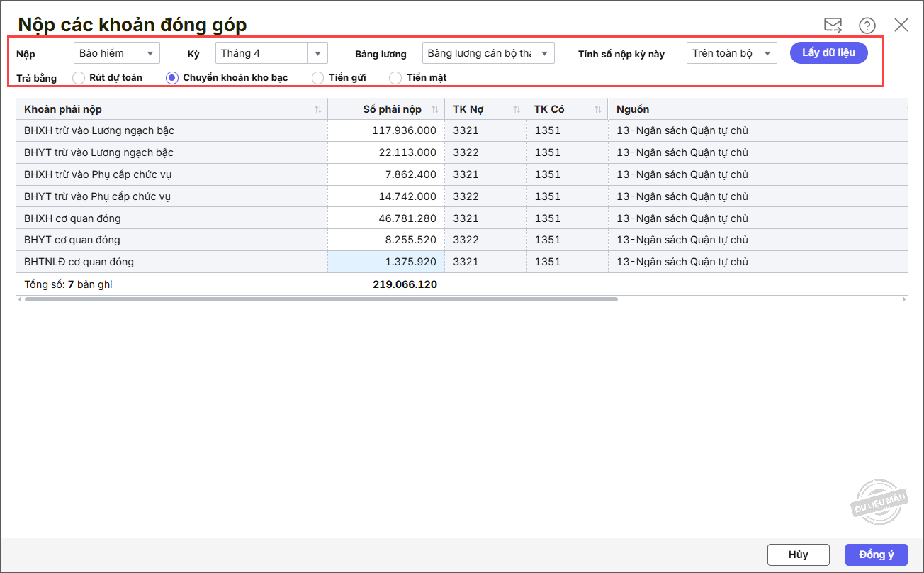
Task: Close the Nộp các khoản đóng góp dialog
Action: [x=901, y=26]
